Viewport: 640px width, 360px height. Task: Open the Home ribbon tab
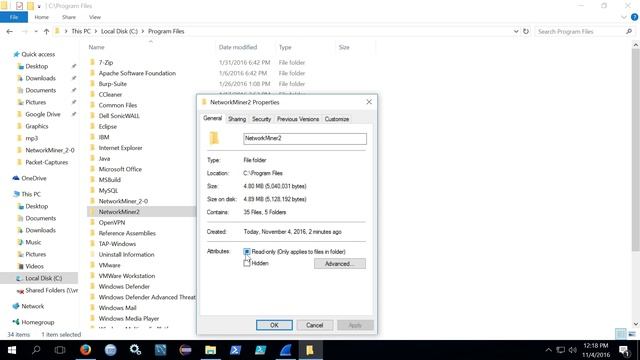click(42, 17)
